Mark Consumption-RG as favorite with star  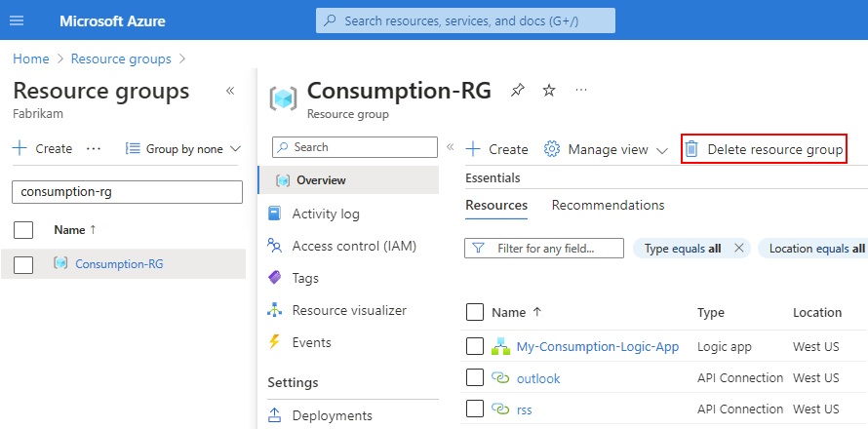549,91
